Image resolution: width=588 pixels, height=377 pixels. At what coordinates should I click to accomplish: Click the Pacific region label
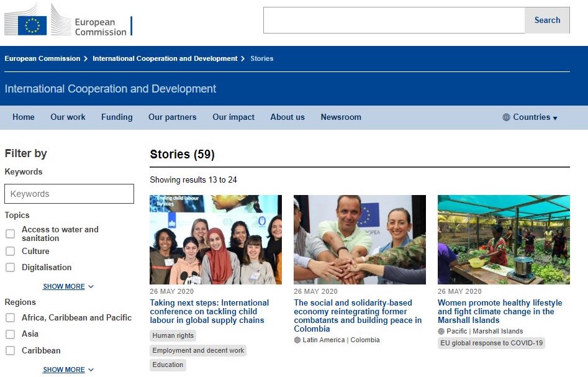click(457, 332)
